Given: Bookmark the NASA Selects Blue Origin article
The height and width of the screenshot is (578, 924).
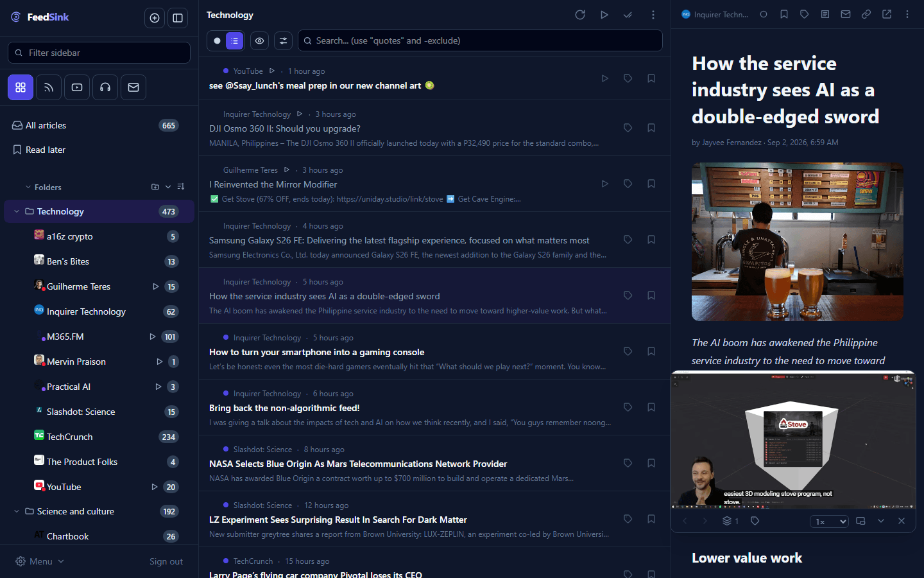Looking at the screenshot, I should 651,463.
